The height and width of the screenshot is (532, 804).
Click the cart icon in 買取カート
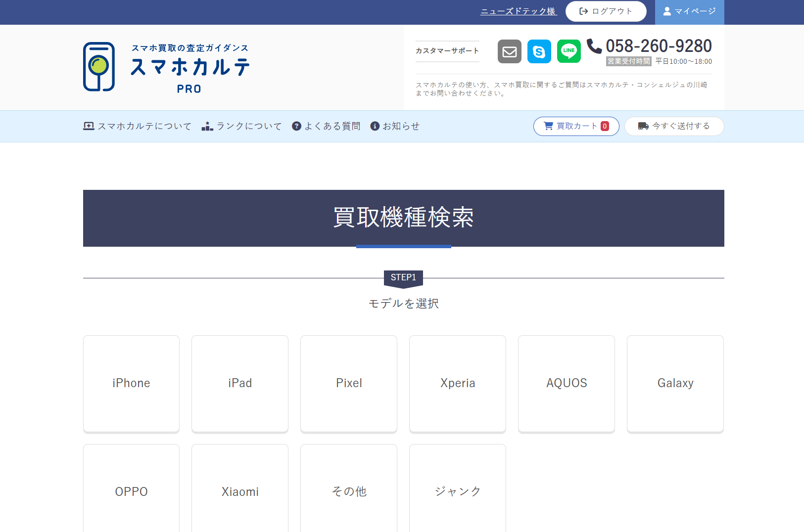pos(548,126)
